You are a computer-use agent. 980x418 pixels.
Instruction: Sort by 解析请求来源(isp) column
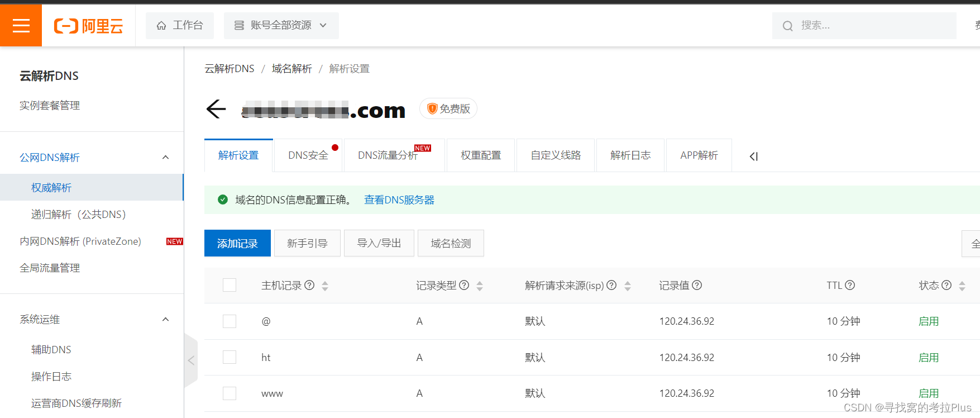pos(628,286)
